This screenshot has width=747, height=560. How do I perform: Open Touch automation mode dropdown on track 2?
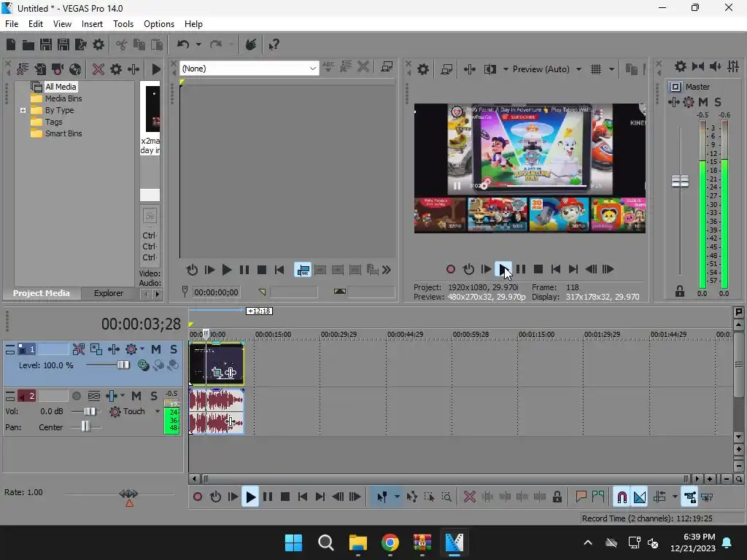coord(158,411)
